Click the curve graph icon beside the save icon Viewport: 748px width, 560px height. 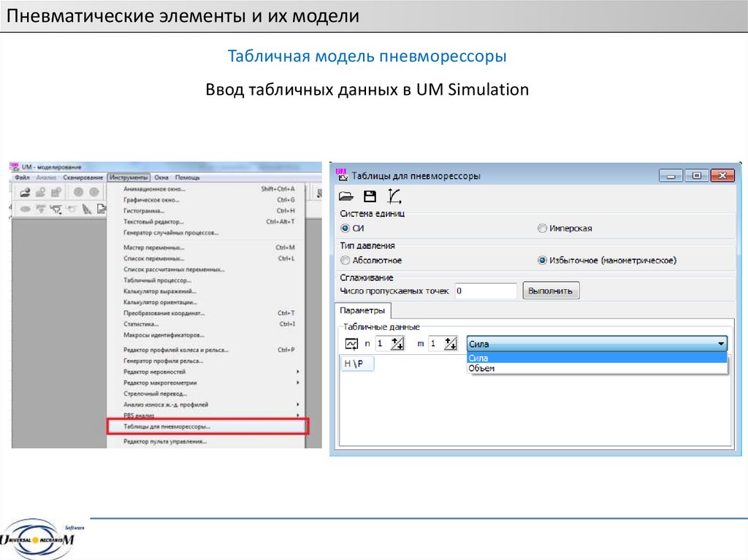point(394,196)
